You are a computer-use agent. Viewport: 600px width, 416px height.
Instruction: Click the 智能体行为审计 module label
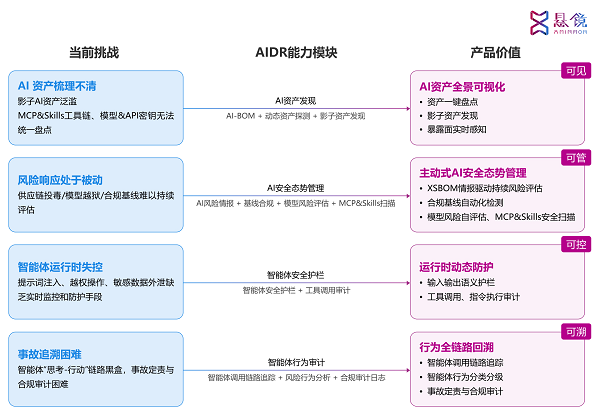[295, 361]
